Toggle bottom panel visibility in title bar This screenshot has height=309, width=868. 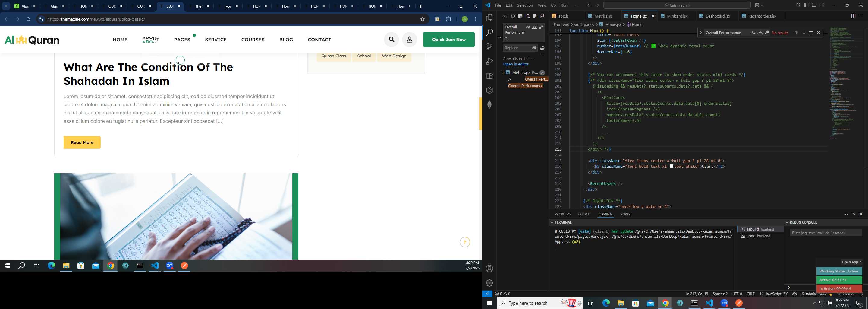coord(814,5)
